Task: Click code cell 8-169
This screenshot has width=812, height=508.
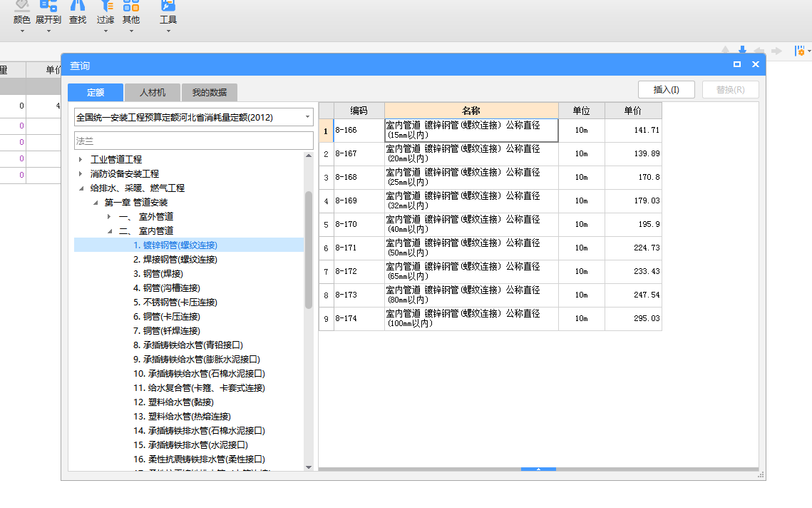Action: pyautogui.click(x=359, y=200)
